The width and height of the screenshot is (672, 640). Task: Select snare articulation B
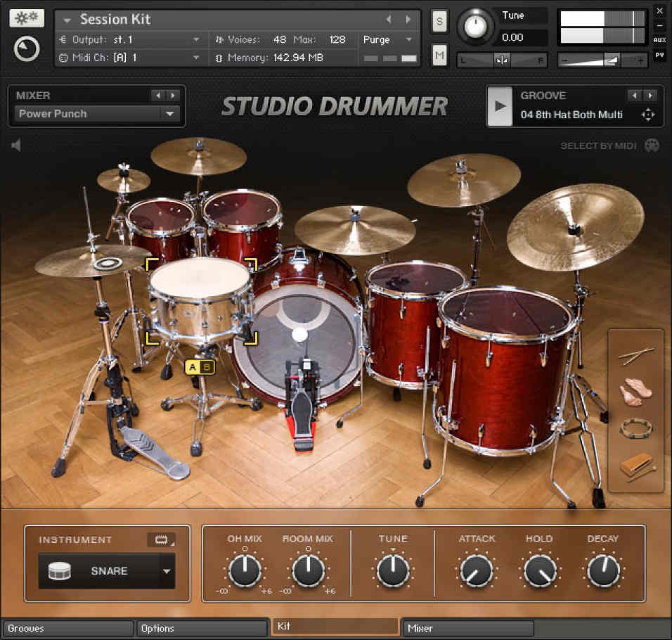coord(207,366)
